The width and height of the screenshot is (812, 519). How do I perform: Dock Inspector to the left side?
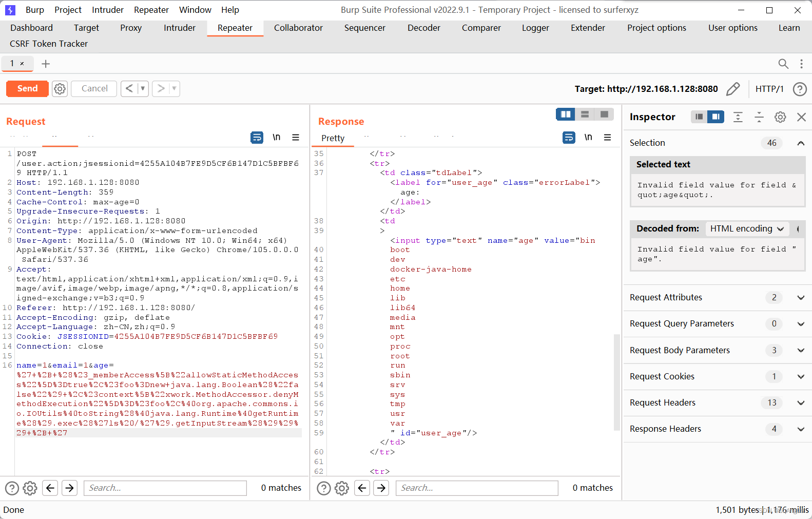click(x=699, y=117)
